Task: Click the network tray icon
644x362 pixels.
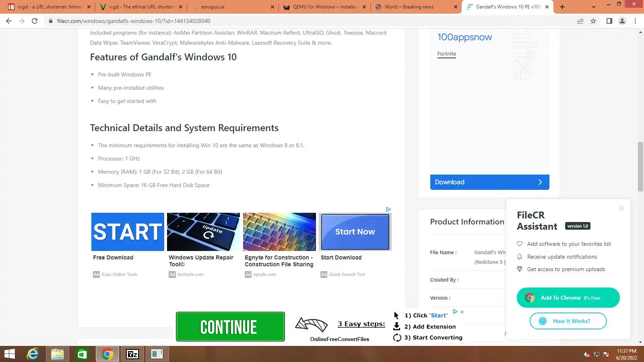Action: click(597, 354)
